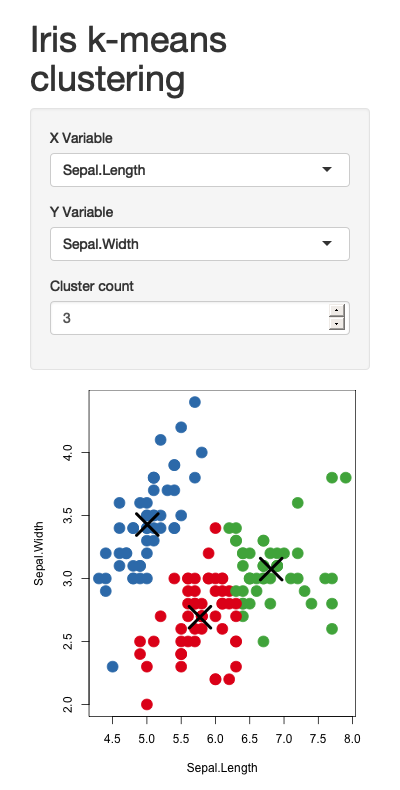Decrease cluster count with down stepper

click(x=336, y=323)
